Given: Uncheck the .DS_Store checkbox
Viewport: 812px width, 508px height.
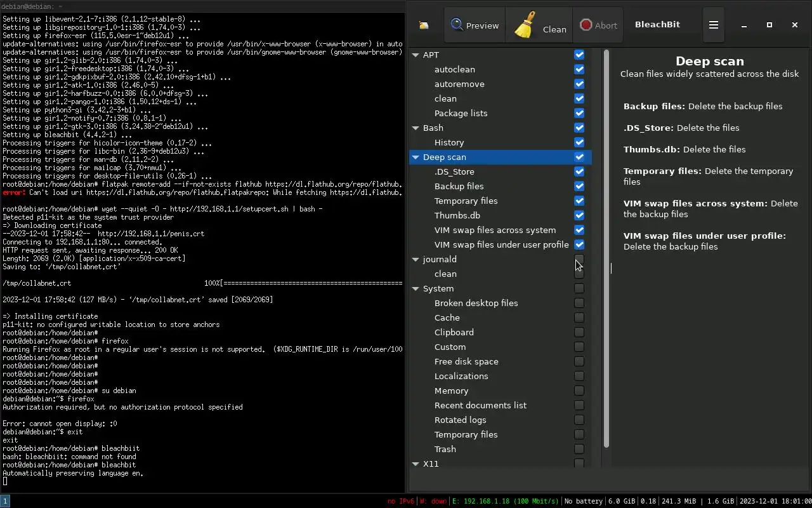Looking at the screenshot, I should click(579, 171).
